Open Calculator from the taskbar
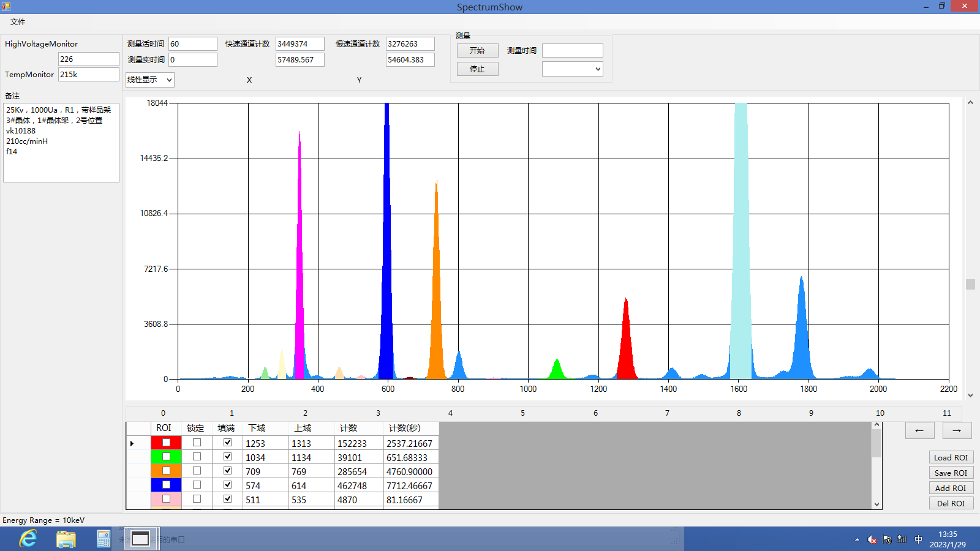The height and width of the screenshot is (551, 980). (103, 539)
